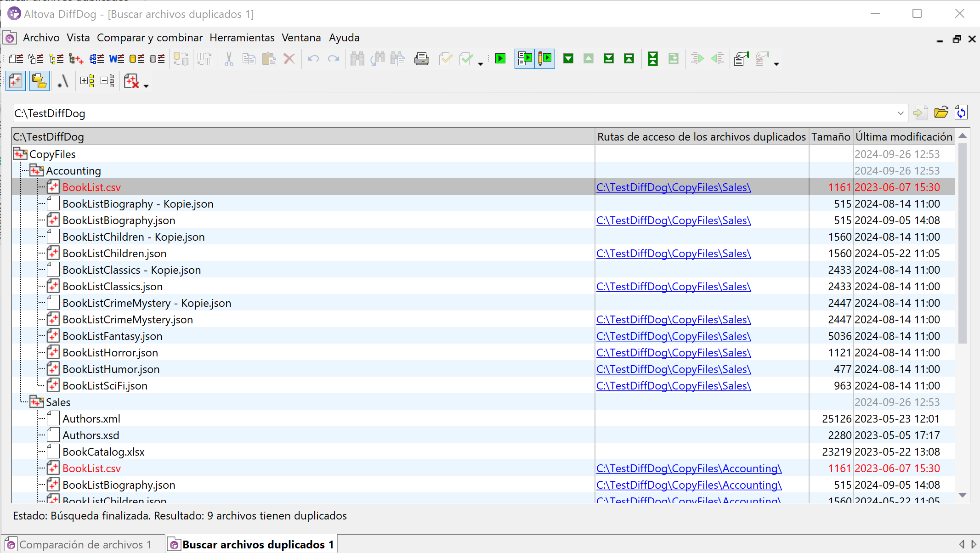Select Authors.xsd file row

[483, 435]
